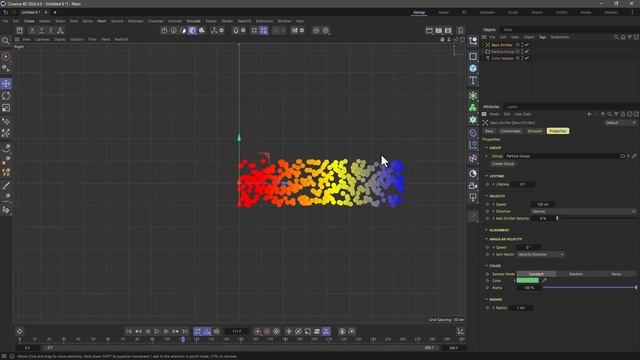Add a Camera object from the palette
Image resolution: width=640 pixels, height=360 pixels.
pyautogui.click(x=473, y=186)
